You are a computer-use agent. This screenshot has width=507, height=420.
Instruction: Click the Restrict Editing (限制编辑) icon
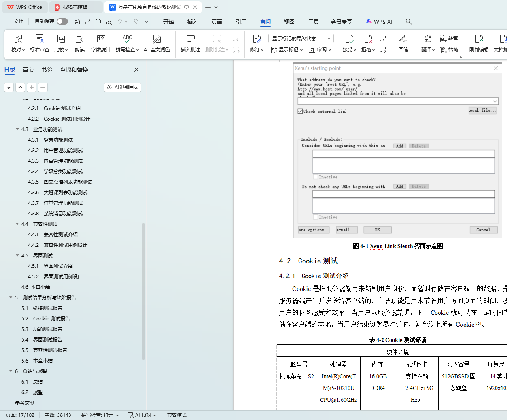pyautogui.click(x=479, y=43)
